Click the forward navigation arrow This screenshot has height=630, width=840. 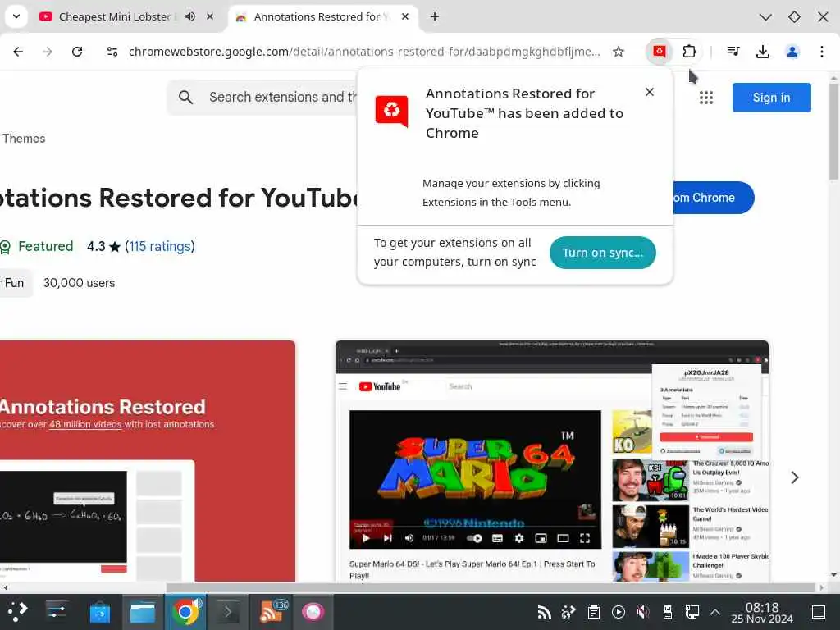click(x=48, y=52)
